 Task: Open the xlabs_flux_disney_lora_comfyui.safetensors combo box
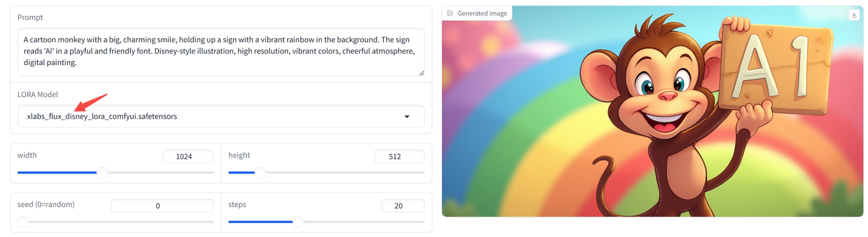[221, 116]
